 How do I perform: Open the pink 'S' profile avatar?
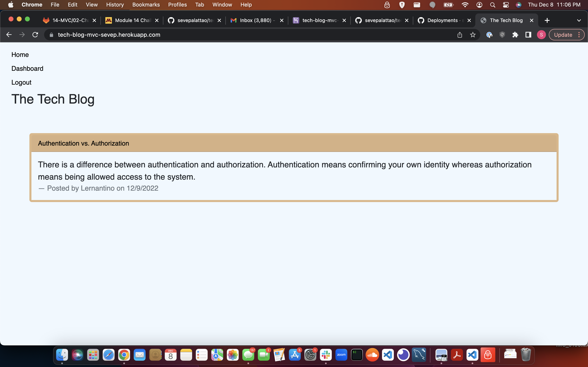541,35
